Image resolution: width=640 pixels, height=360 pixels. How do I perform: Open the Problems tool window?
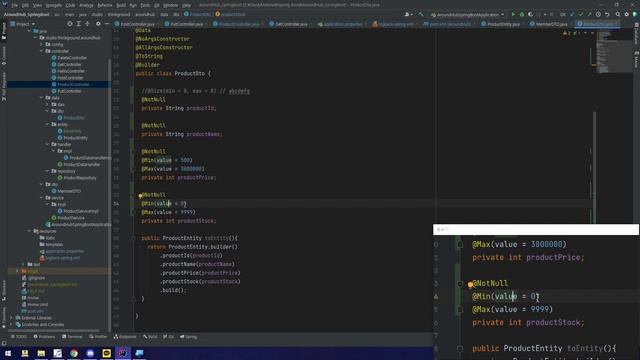tap(44, 337)
